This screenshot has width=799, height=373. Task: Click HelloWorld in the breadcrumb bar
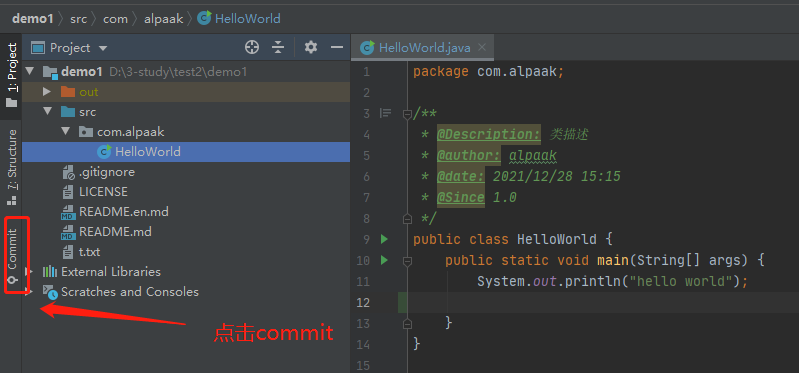[248, 19]
